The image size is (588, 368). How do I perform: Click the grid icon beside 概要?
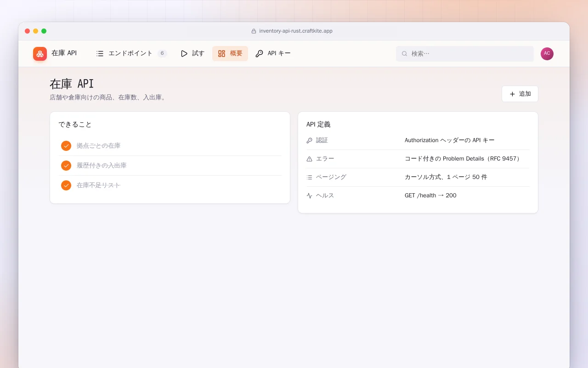tap(222, 53)
